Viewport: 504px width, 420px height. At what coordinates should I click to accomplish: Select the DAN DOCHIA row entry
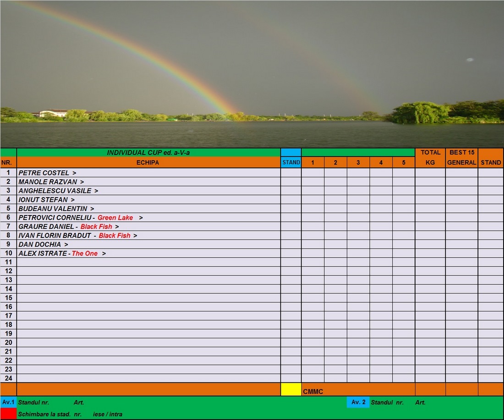coord(40,244)
